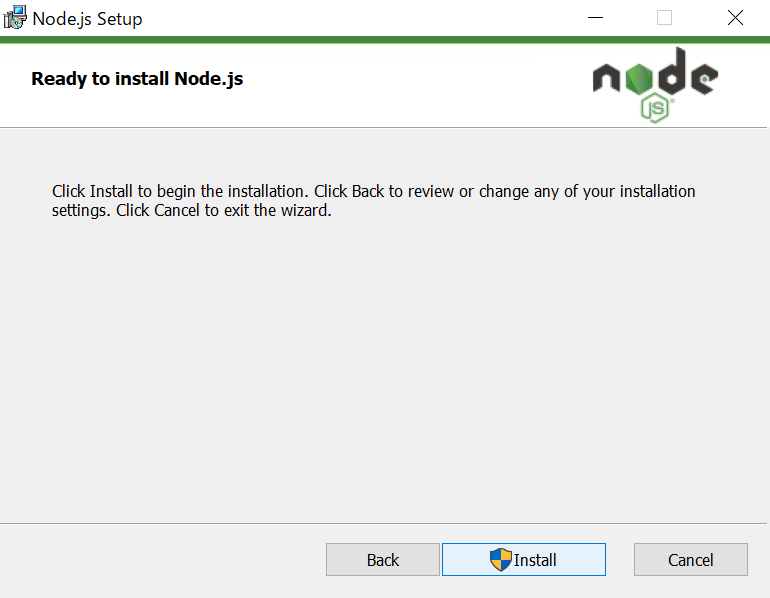
Task: Click the green strip under title bar
Action: point(385,40)
